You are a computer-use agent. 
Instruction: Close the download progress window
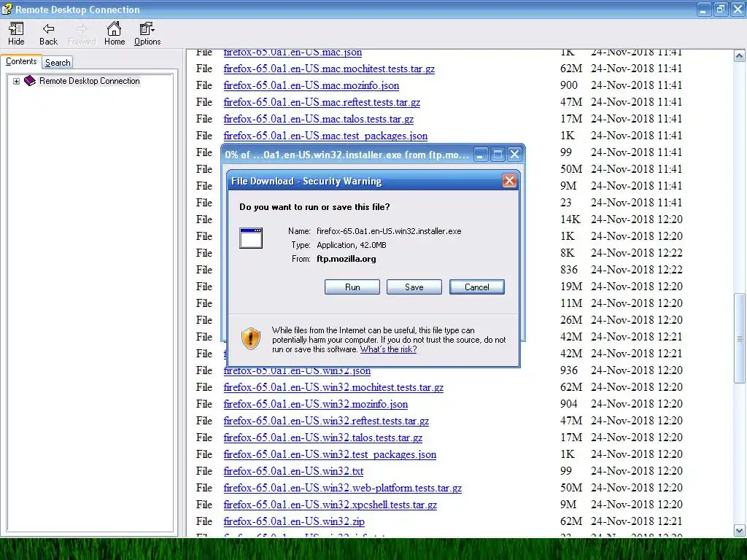pos(514,155)
